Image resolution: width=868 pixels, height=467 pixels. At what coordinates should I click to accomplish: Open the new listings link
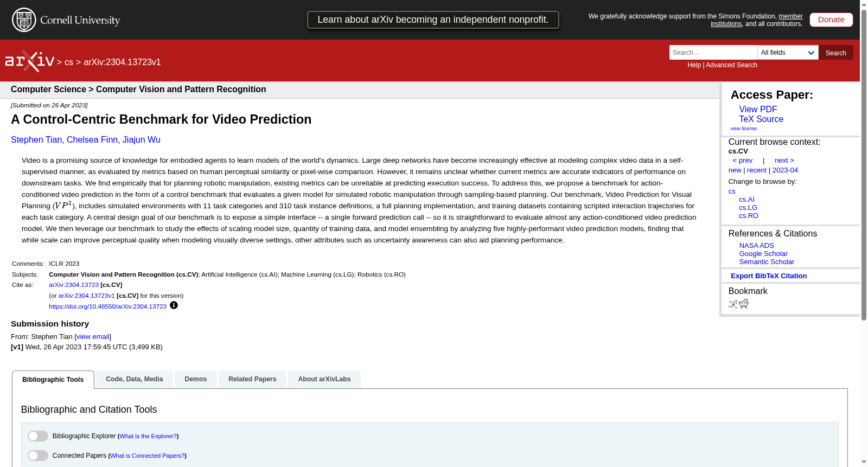(735, 170)
